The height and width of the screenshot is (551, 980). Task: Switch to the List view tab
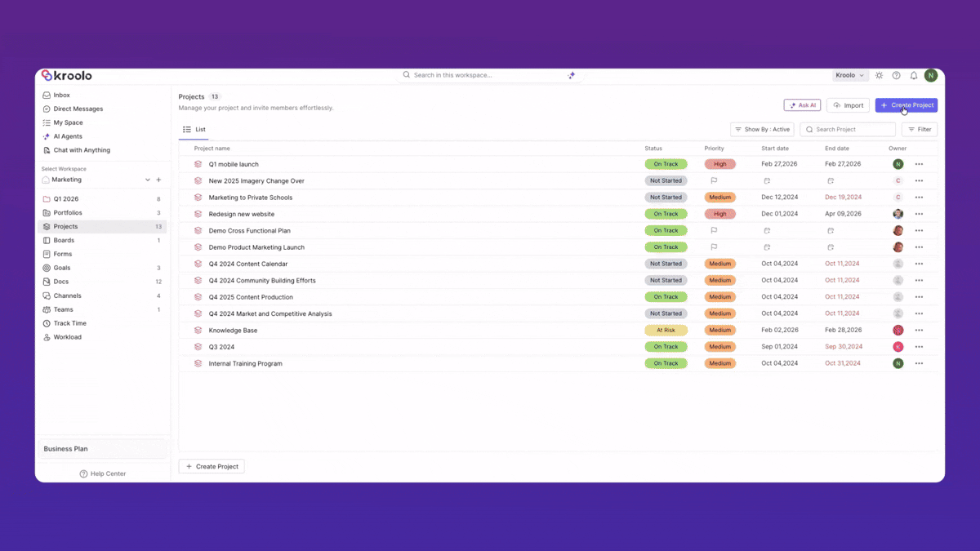(196, 129)
